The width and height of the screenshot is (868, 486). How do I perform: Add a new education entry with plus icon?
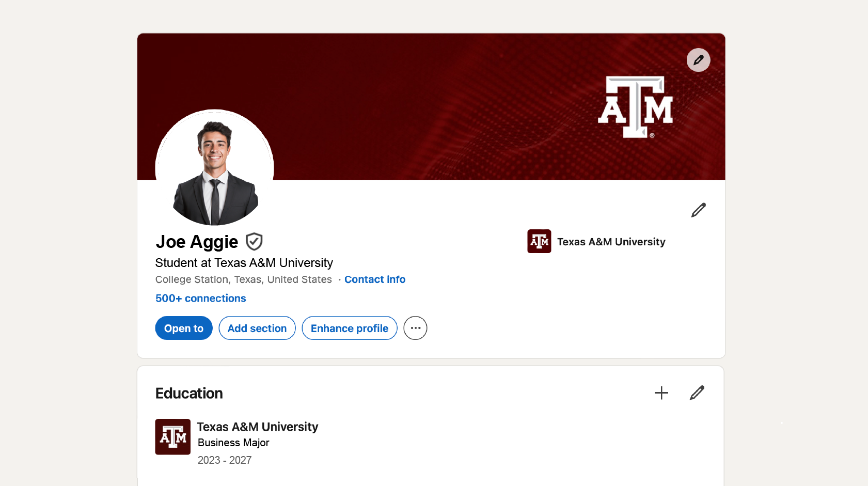661,393
